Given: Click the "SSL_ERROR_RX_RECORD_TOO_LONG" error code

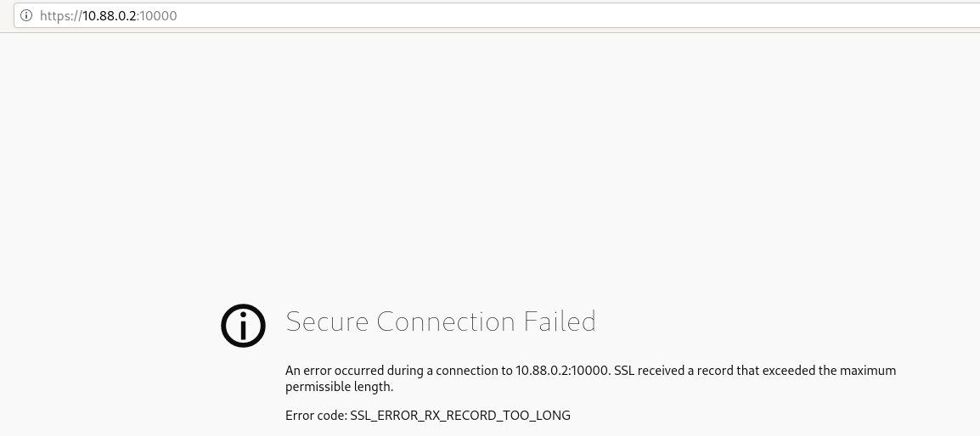Looking at the screenshot, I should (460, 416).
